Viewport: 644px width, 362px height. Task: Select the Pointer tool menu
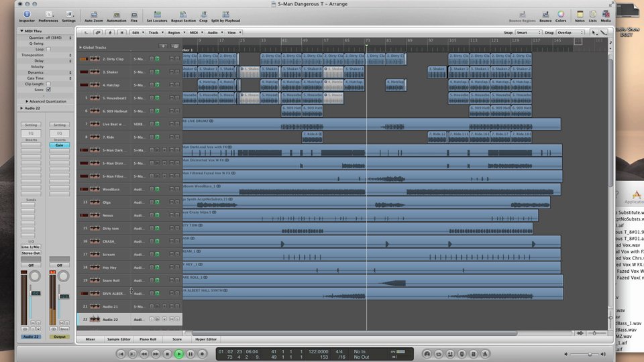tap(594, 32)
